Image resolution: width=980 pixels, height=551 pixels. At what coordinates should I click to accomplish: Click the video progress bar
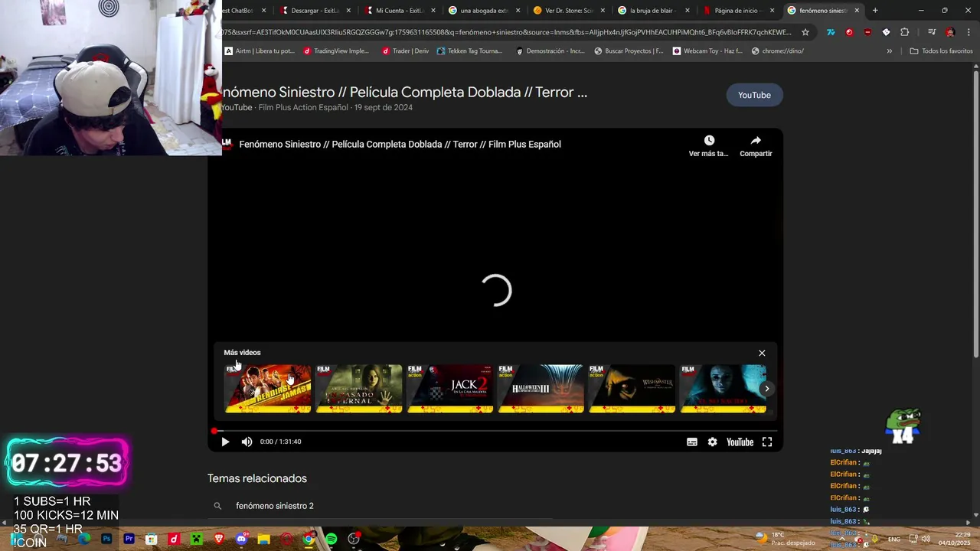495,431
